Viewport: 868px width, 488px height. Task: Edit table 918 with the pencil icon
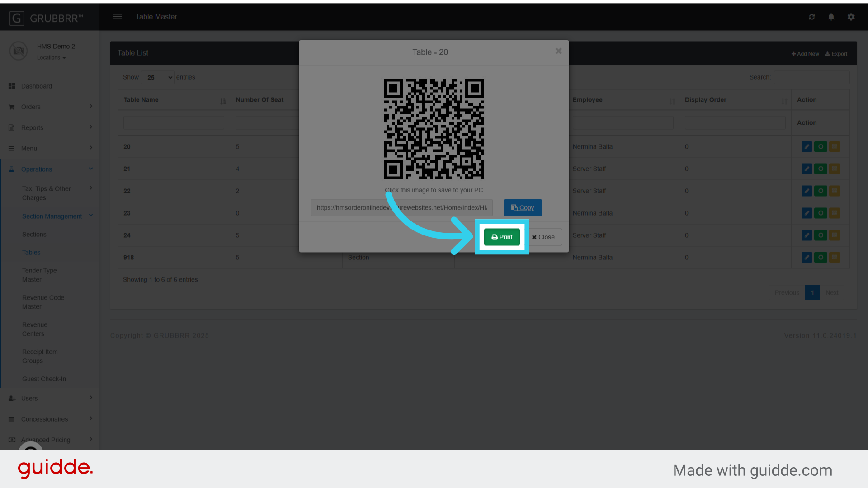click(x=807, y=258)
